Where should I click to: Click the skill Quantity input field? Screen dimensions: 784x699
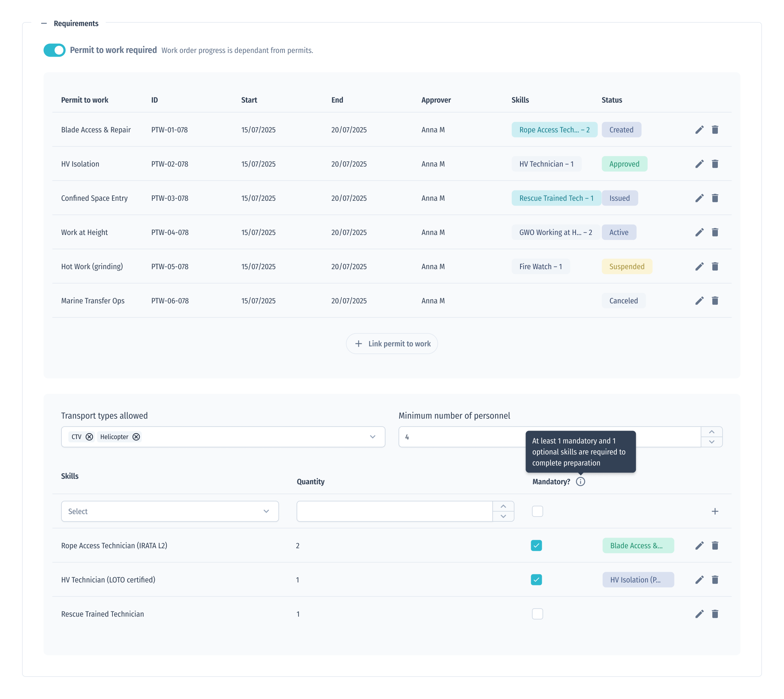(394, 511)
